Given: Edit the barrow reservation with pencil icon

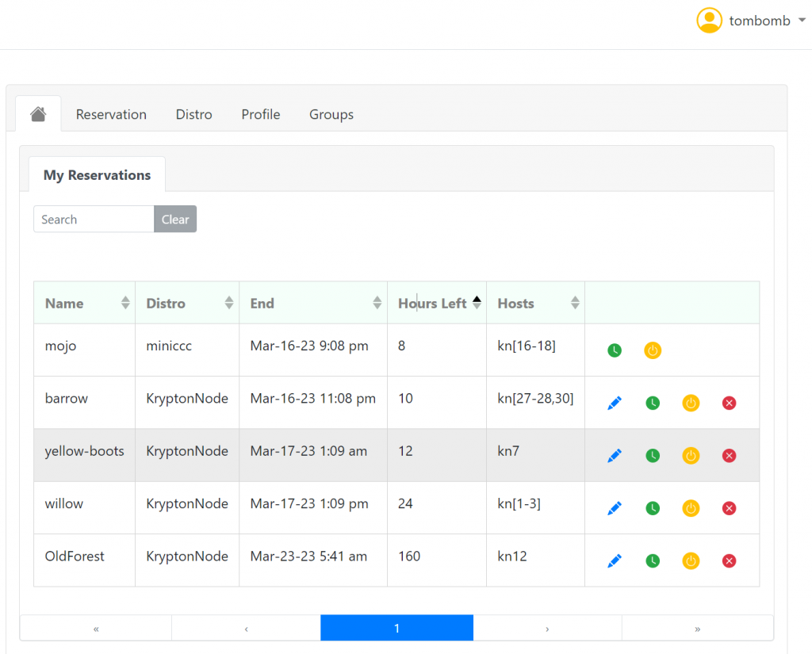Looking at the screenshot, I should (614, 403).
